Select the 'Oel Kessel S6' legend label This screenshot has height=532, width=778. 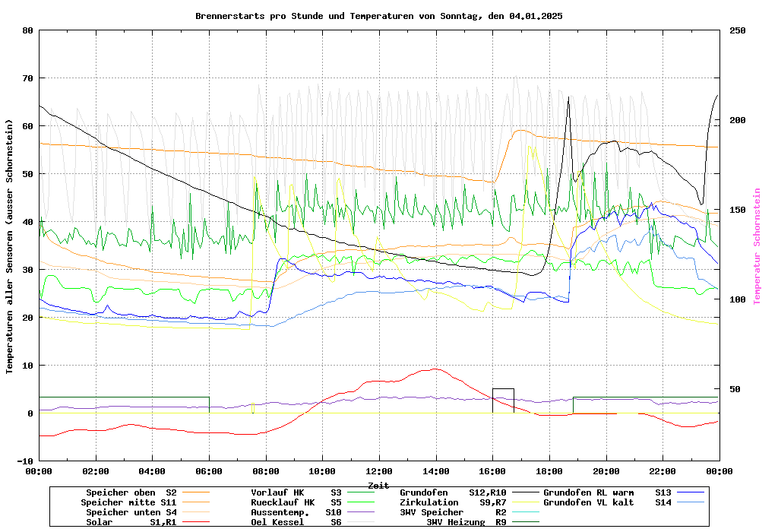click(296, 522)
